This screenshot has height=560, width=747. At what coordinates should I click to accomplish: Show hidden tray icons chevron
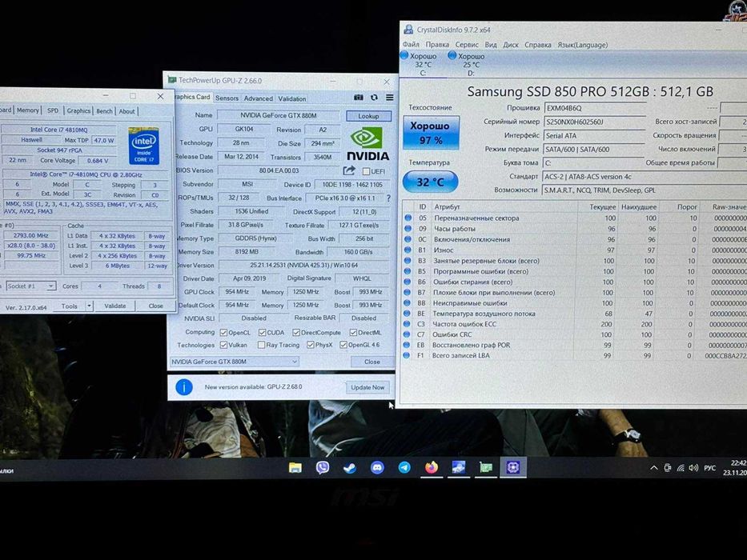click(x=654, y=468)
